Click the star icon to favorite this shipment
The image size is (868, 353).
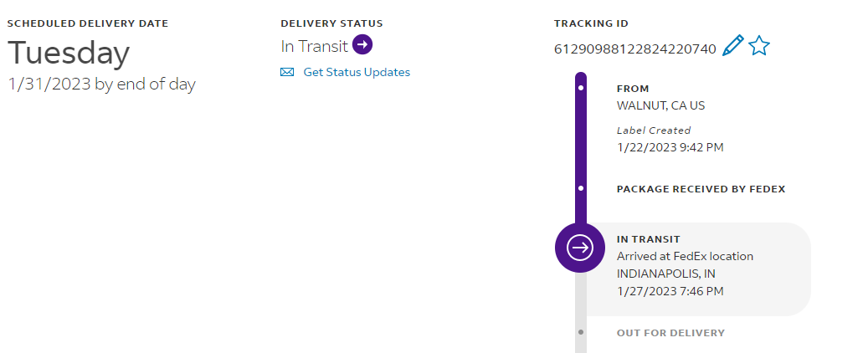click(758, 46)
